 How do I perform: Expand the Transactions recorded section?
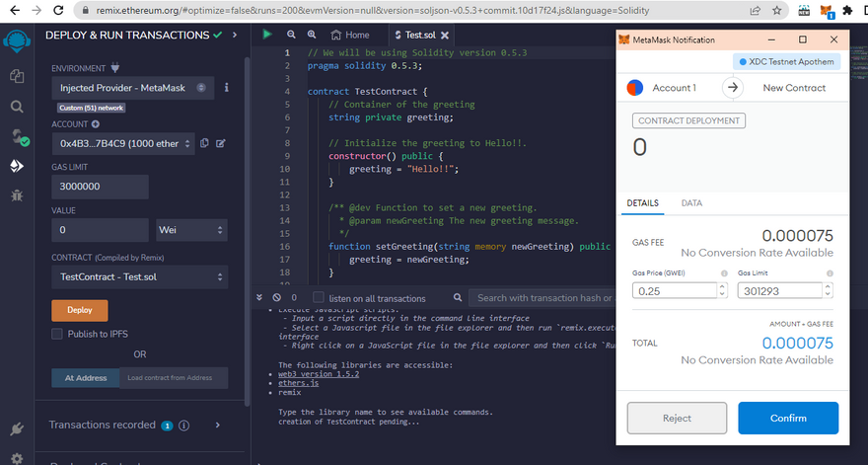[217, 425]
